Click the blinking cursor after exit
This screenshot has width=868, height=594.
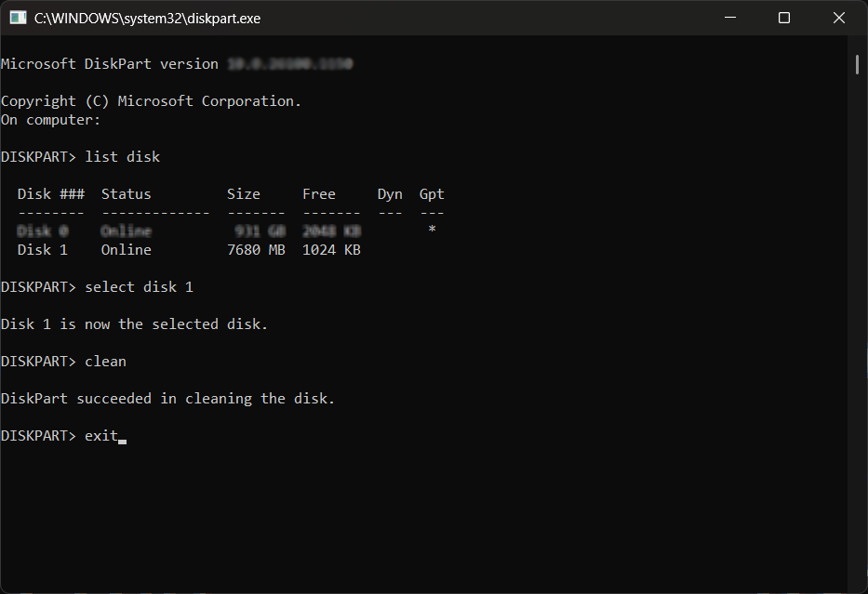coord(123,442)
